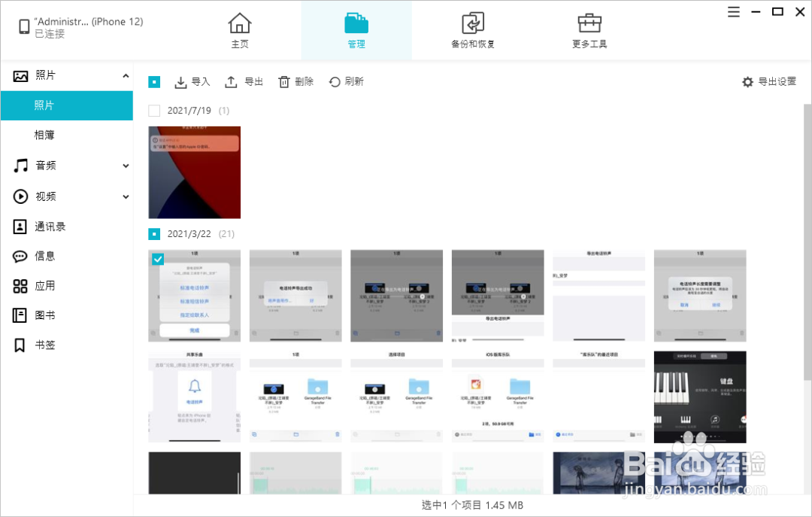Image resolution: width=812 pixels, height=517 pixels.
Task: Open the 2021/7/19 red wallpaper thumbnail
Action: point(194,172)
